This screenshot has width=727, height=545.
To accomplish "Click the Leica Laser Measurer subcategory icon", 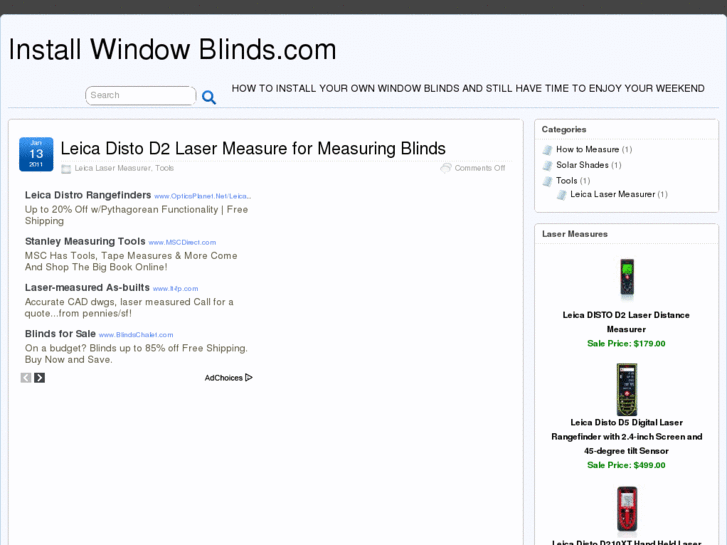I will (x=561, y=195).
